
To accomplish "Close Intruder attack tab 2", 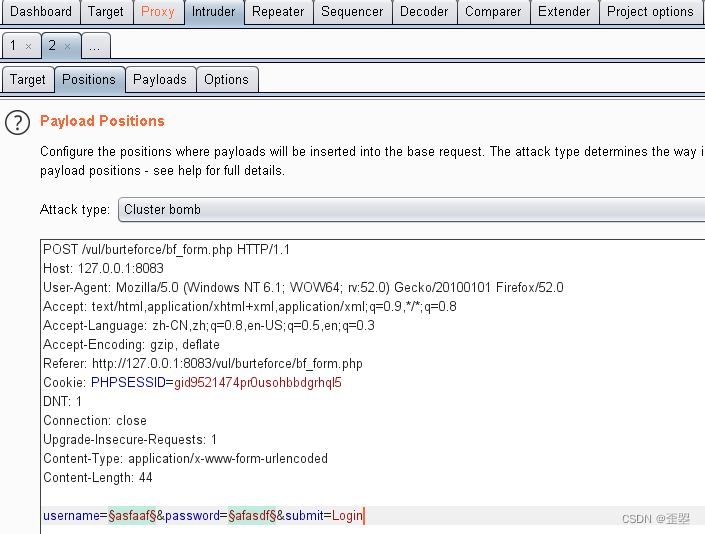I will coord(67,46).
